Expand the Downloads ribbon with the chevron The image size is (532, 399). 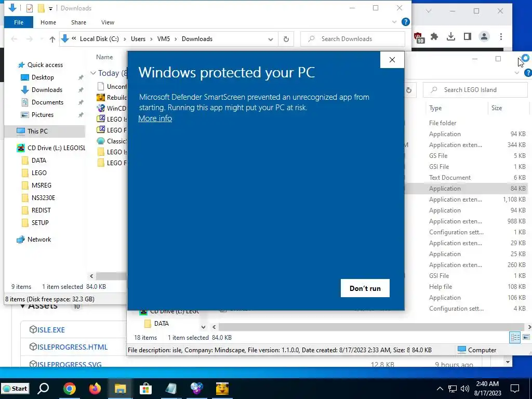394,22
